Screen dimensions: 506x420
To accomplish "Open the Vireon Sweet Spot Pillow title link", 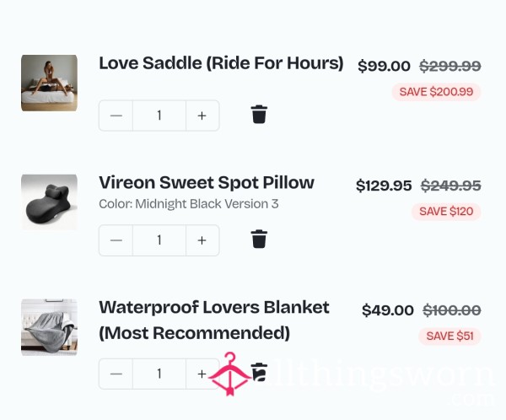I will [x=207, y=182].
